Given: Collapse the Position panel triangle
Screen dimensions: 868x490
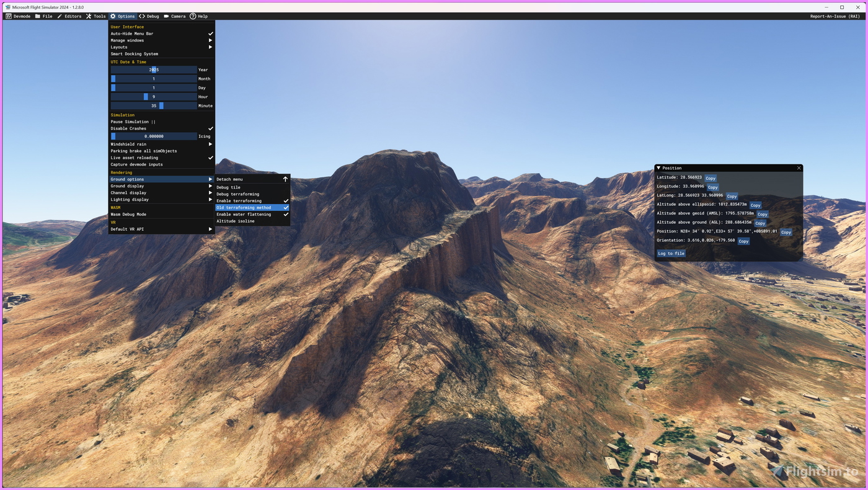Looking at the screenshot, I should coord(658,168).
